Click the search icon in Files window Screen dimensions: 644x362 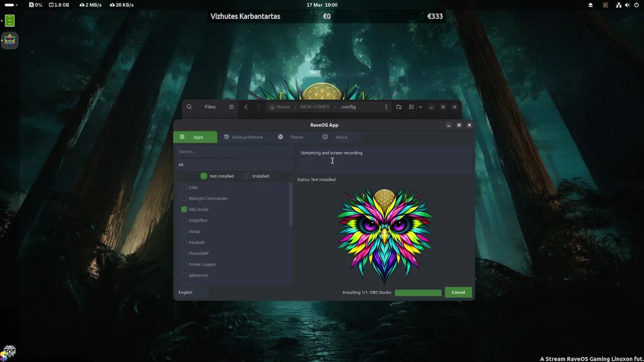tap(189, 107)
